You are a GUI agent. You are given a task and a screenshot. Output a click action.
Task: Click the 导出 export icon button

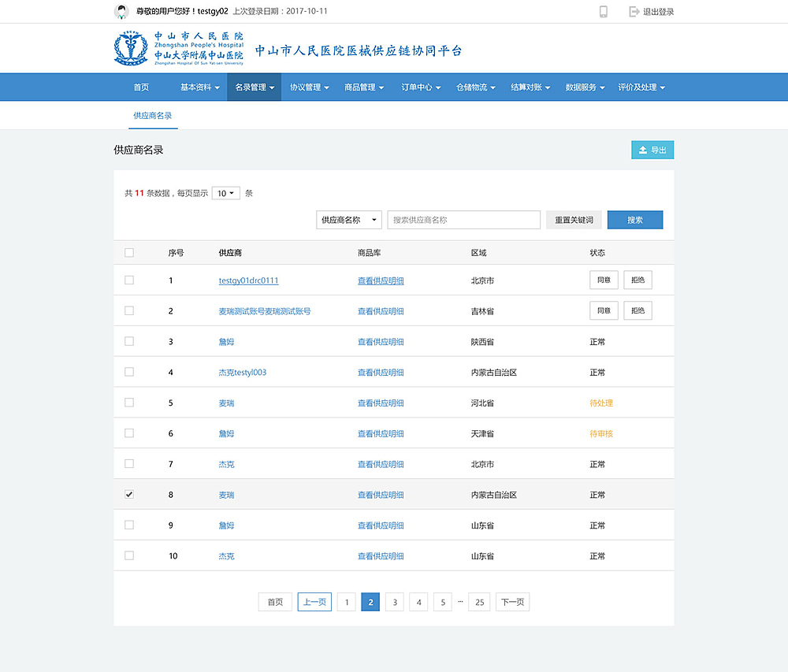pos(652,149)
